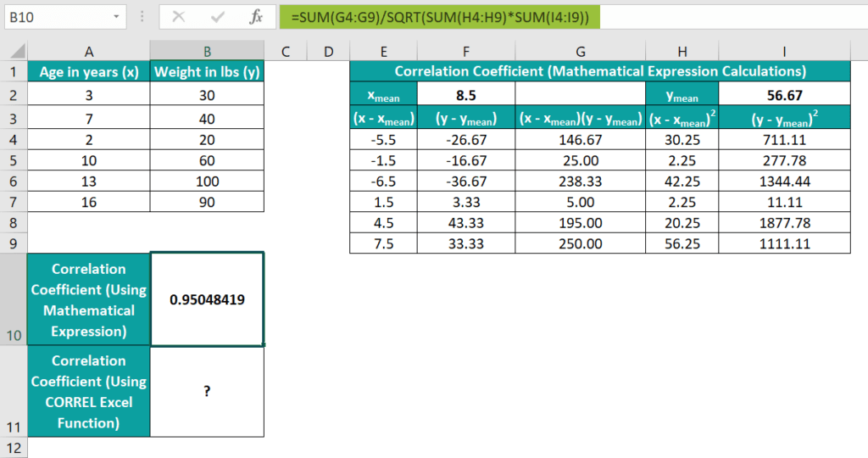This screenshot has width=868, height=458.
Task: Click the (x - xmean) column heading cell
Action: tap(383, 118)
